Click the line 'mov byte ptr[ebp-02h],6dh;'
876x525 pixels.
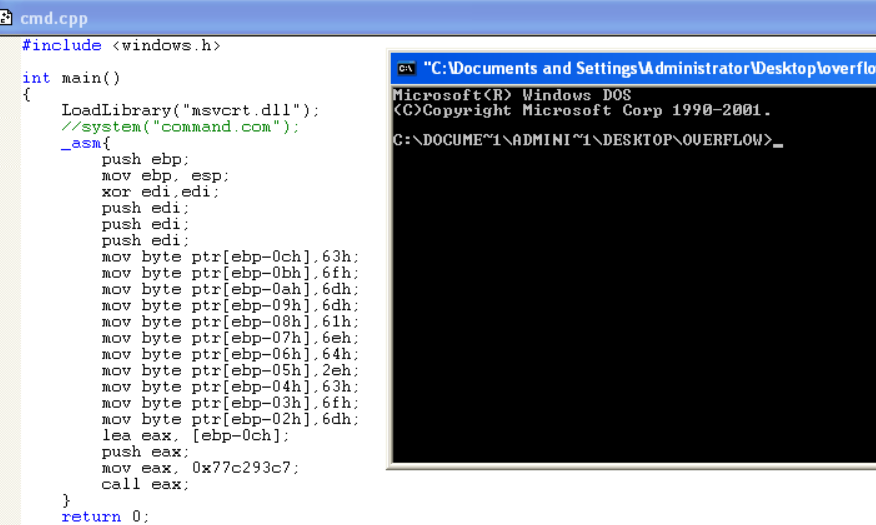230,419
